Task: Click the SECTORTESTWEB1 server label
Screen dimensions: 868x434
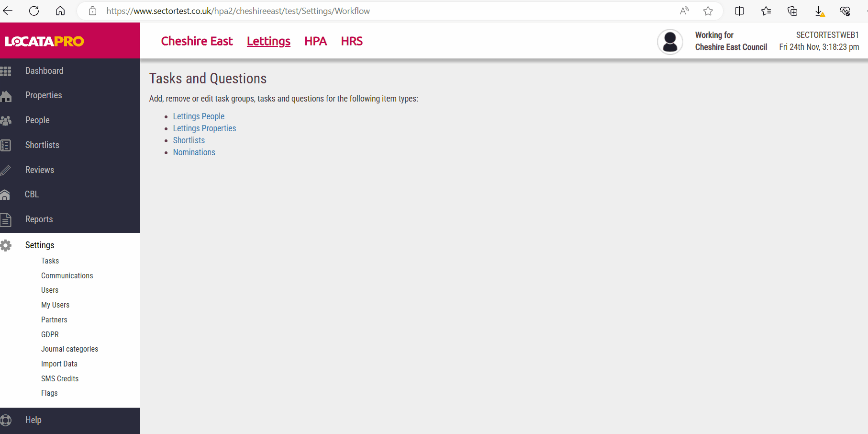Action: coord(827,35)
